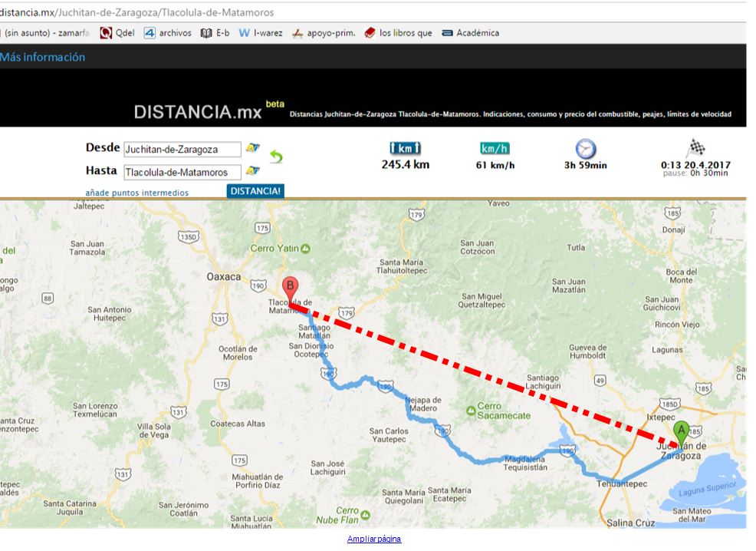
Task: Click the 3h 59min duration text
Action: (585, 165)
